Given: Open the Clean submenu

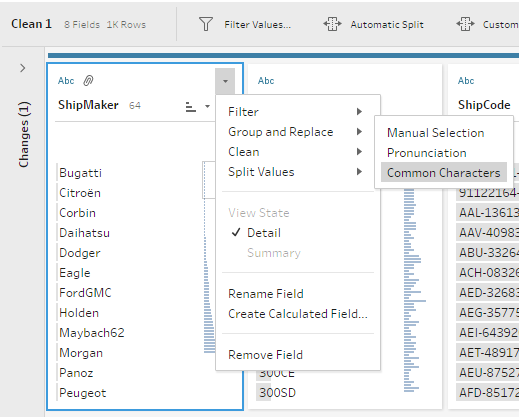Looking at the screenshot, I should [298, 152].
